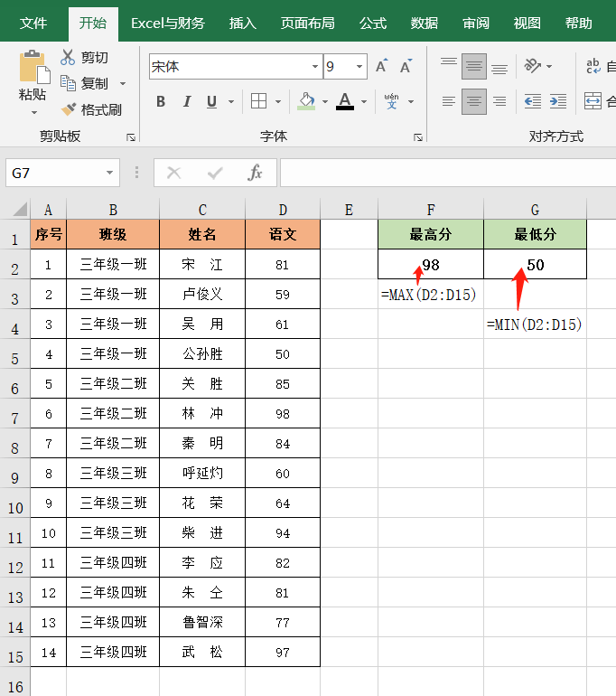Screen dimensions: 616x696
Task: Click the Cut (剪切) scissors icon
Action: coord(68,57)
